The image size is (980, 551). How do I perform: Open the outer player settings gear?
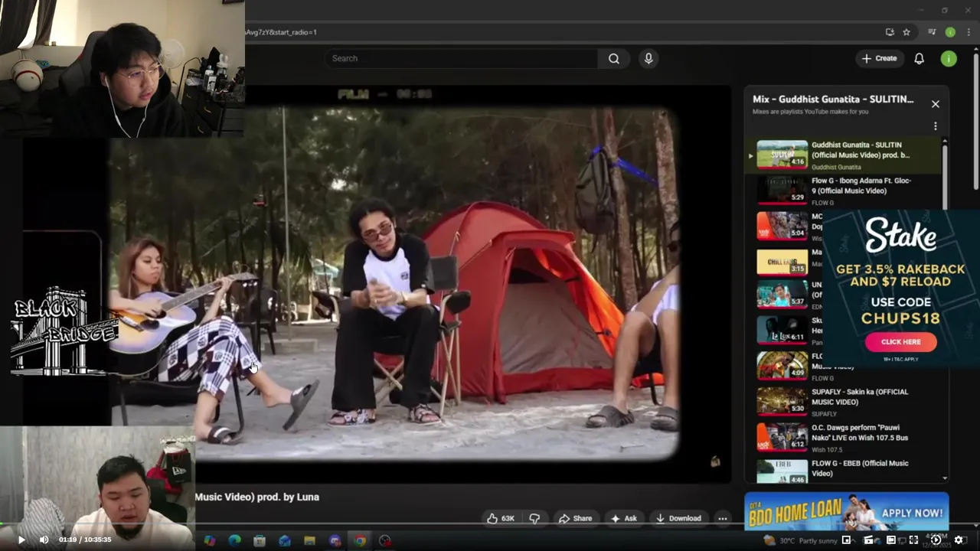[x=959, y=540]
